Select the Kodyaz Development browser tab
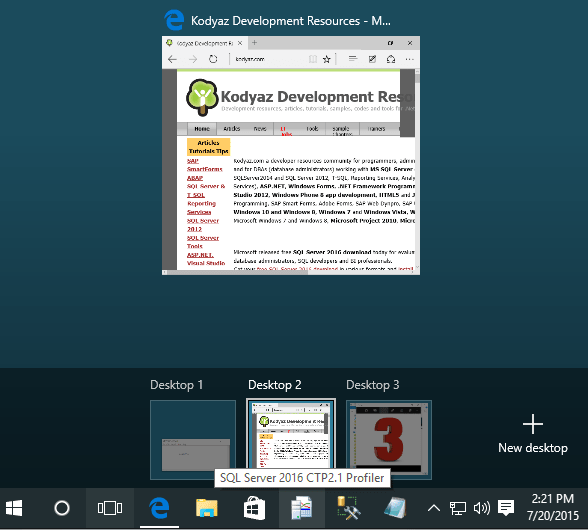The width and height of the screenshot is (588, 530). pos(205,43)
